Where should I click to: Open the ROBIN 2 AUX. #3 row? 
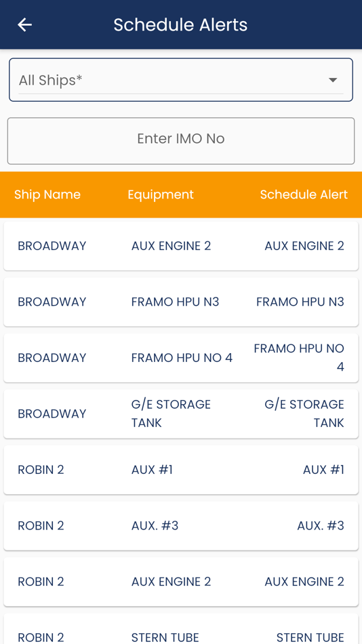181,525
